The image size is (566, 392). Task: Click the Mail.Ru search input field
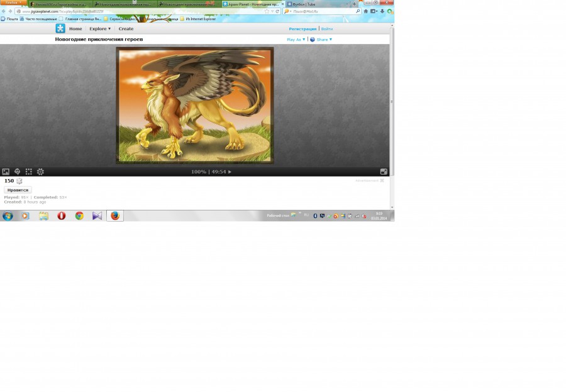point(323,11)
